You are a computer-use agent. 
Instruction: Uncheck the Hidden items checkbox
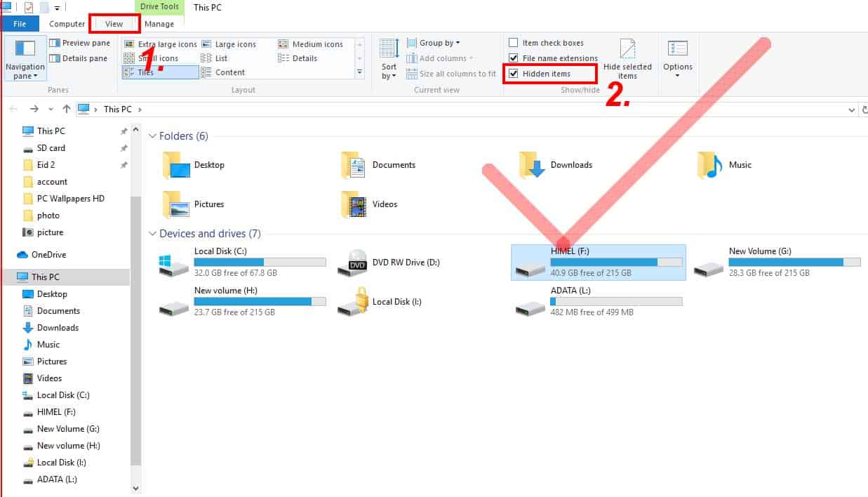pos(514,73)
